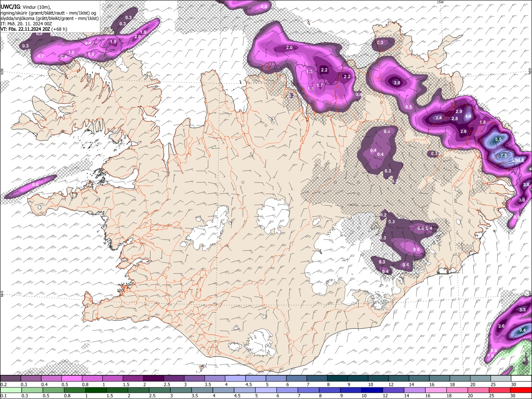Click the slydda/snjókoma legend description line

(49, 18)
